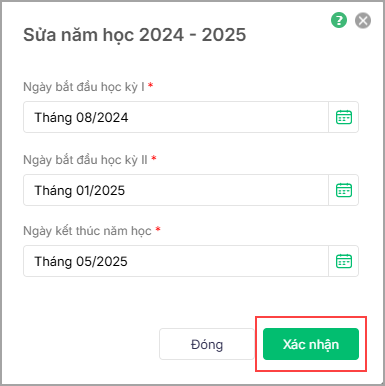Click the 'Ngày kết thúc năm học' label
The width and height of the screenshot is (385, 386).
87,231
